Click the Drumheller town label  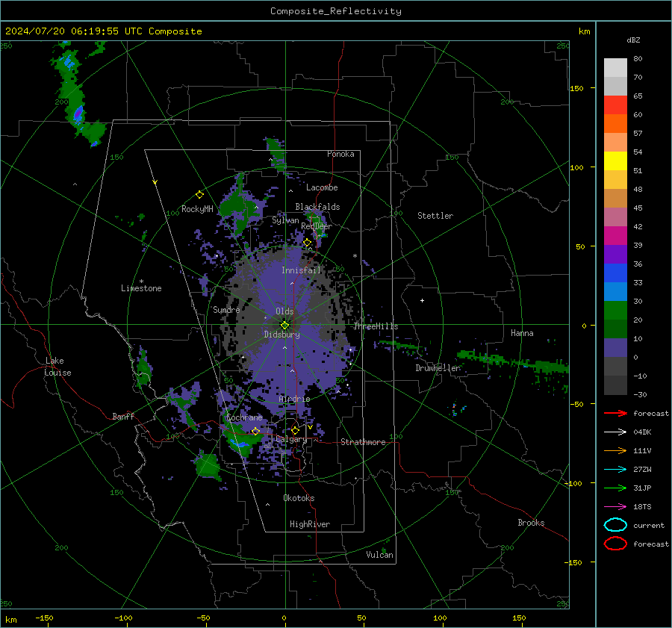[x=438, y=368]
